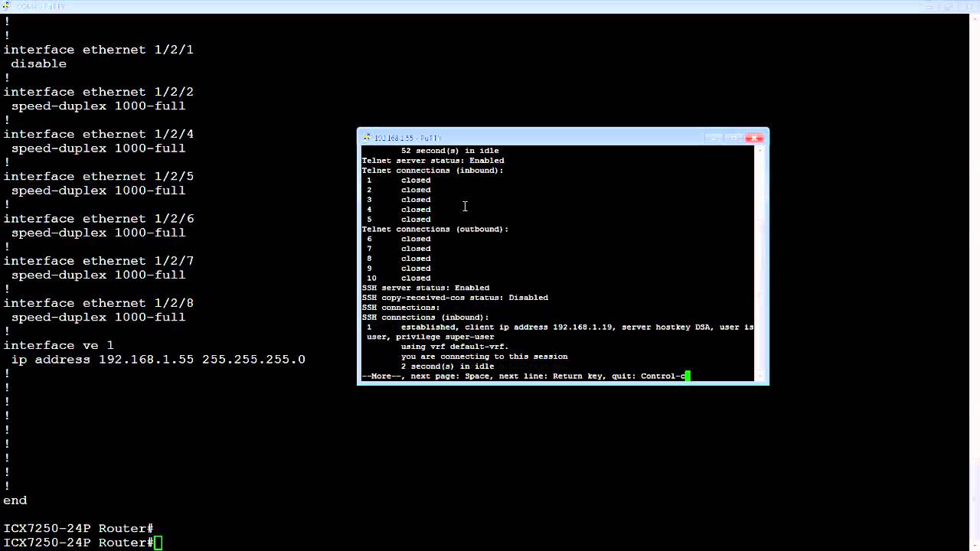The width and height of the screenshot is (980, 551).
Task: Click the 'disable' line under interface ethernet 1/2/1
Action: 39,64
